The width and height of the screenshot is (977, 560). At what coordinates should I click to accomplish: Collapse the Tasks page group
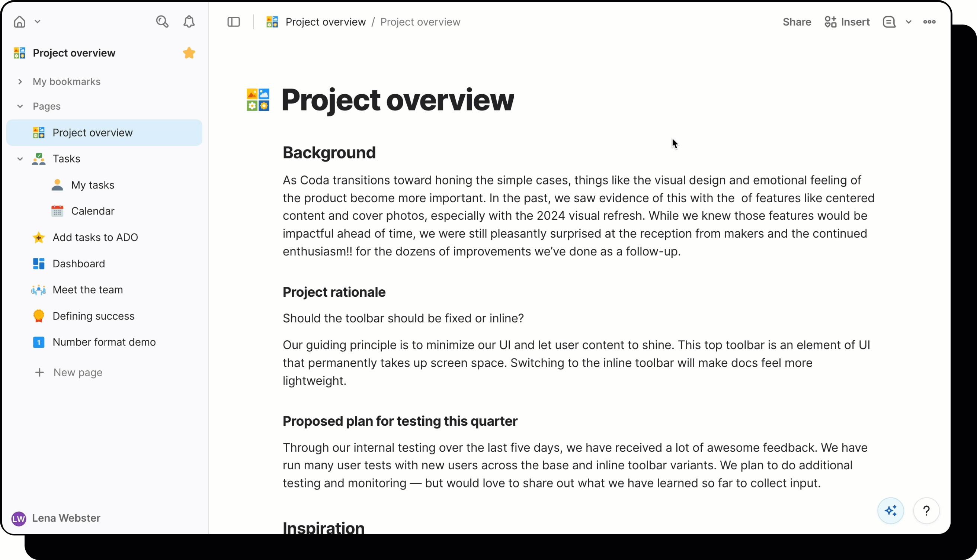(x=20, y=159)
